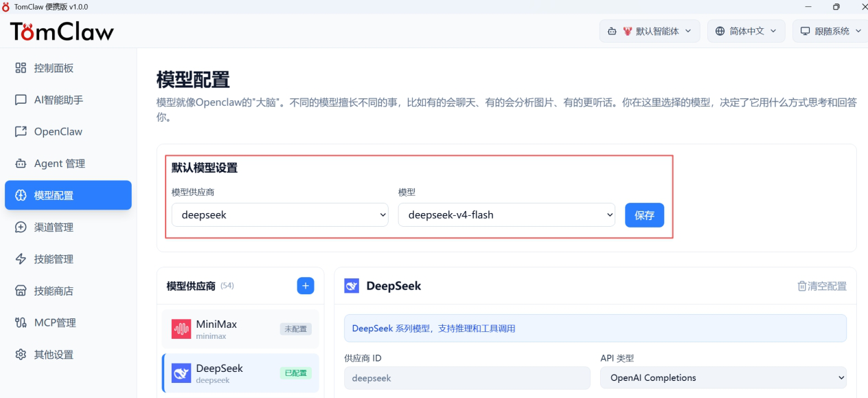Click the 其他设置 gear icon

21,355
